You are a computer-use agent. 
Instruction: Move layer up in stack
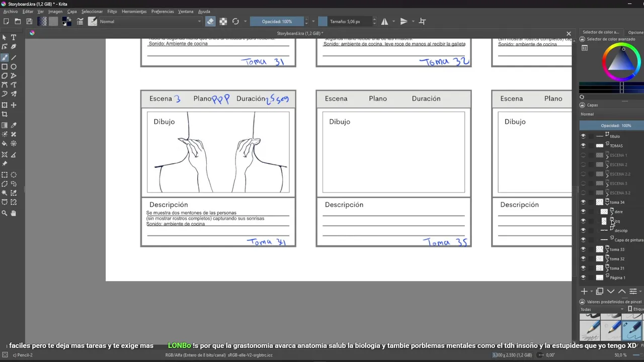[x=622, y=292]
